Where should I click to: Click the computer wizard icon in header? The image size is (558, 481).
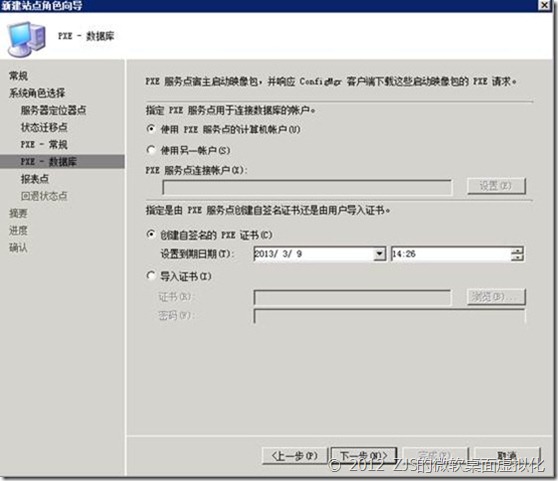click(x=27, y=39)
